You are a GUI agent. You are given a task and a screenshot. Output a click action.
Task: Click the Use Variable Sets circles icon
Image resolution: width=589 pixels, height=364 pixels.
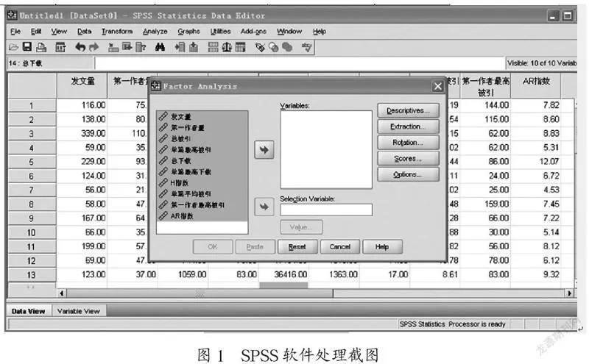click(273, 47)
